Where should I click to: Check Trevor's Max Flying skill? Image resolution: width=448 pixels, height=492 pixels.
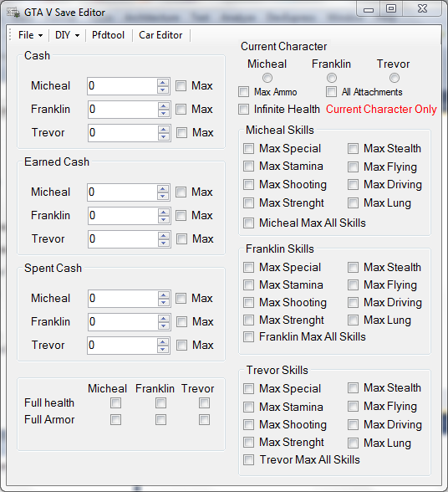point(353,407)
